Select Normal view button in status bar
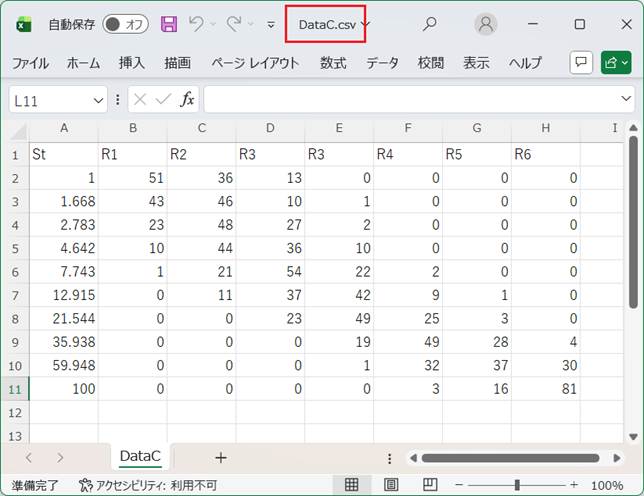The image size is (644, 496). 352,485
